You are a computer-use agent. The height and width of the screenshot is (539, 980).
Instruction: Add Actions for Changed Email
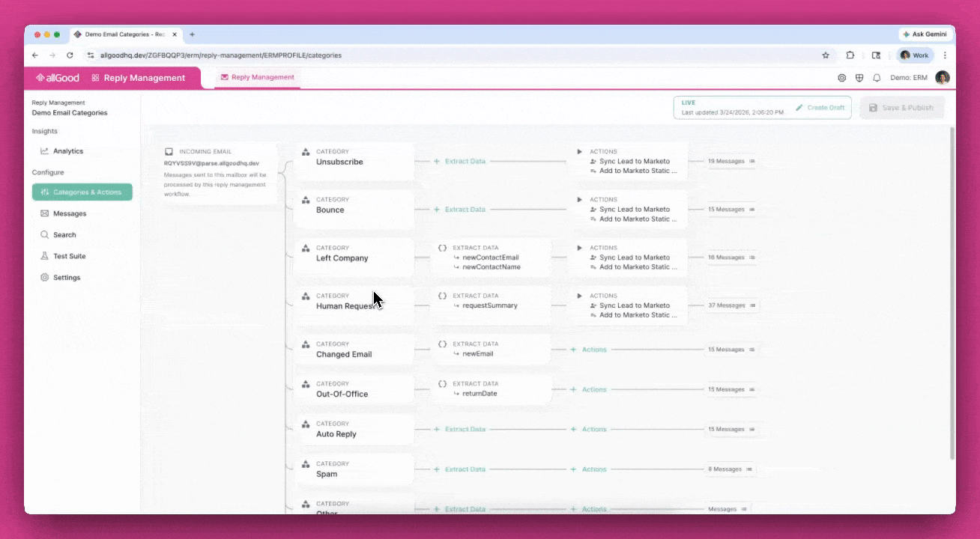589,350
